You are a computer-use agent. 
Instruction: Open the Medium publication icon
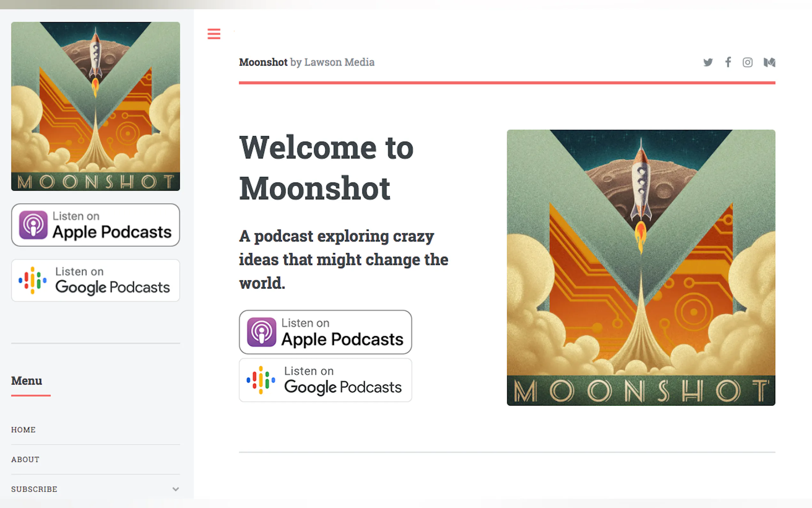pos(769,62)
